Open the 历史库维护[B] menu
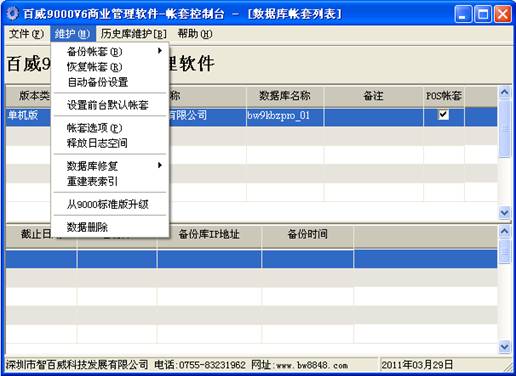The height and width of the screenshot is (376, 516). click(133, 34)
